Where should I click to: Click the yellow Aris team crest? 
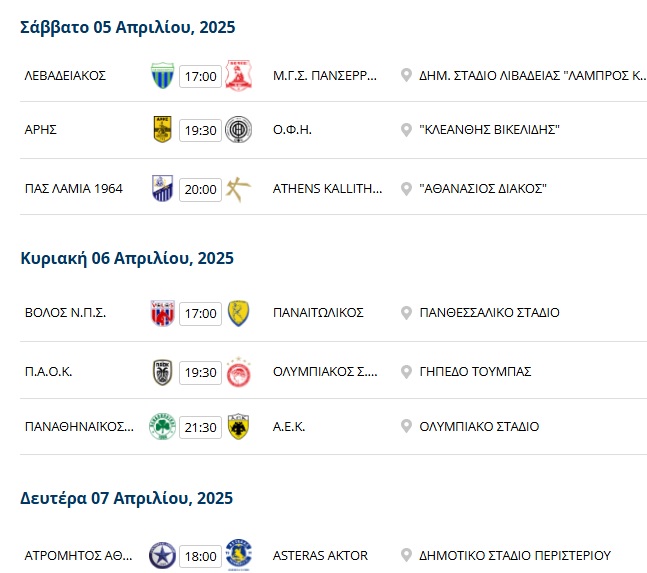[163, 130]
